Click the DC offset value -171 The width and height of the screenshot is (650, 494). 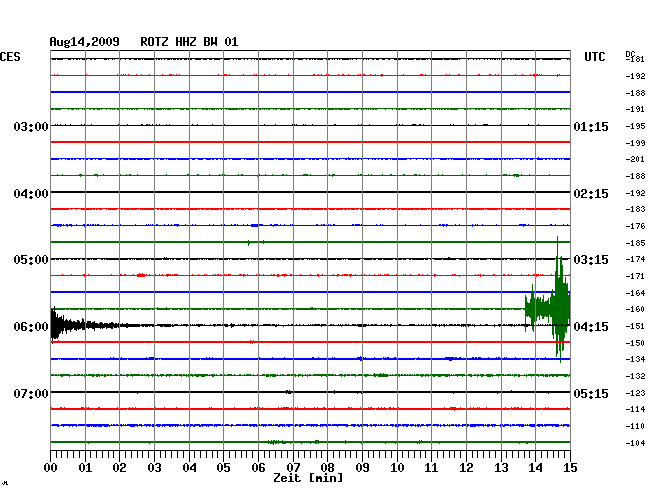click(x=635, y=276)
